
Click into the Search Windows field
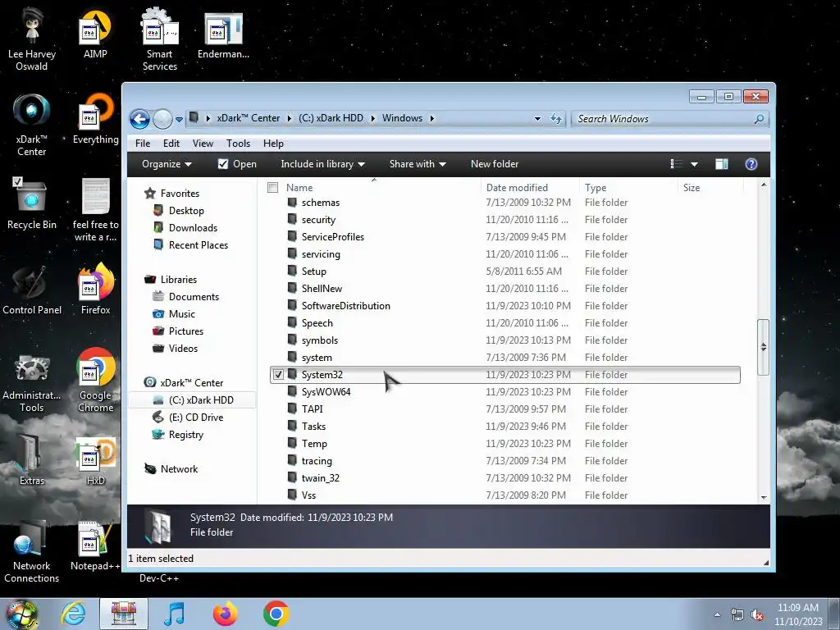point(662,119)
